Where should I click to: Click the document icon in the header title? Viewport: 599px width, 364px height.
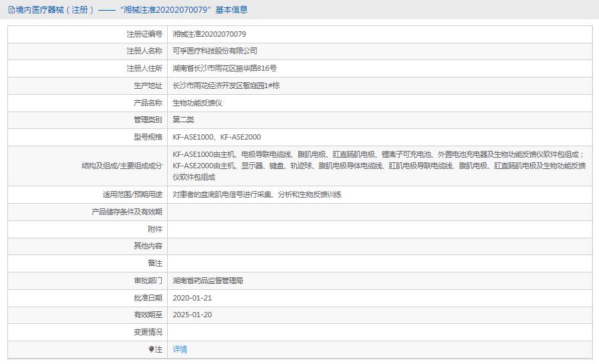point(11,10)
